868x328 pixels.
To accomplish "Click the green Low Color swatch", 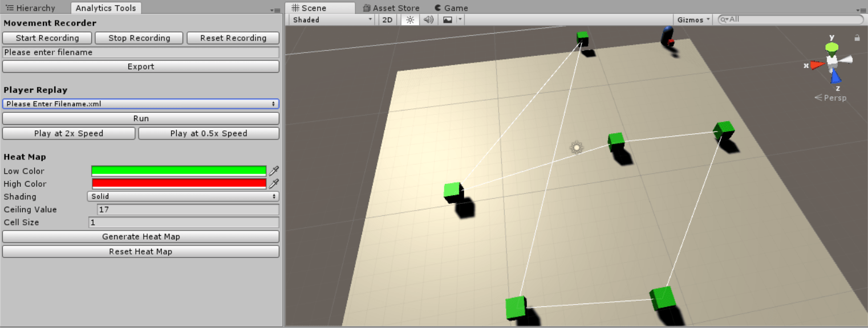I will (179, 171).
